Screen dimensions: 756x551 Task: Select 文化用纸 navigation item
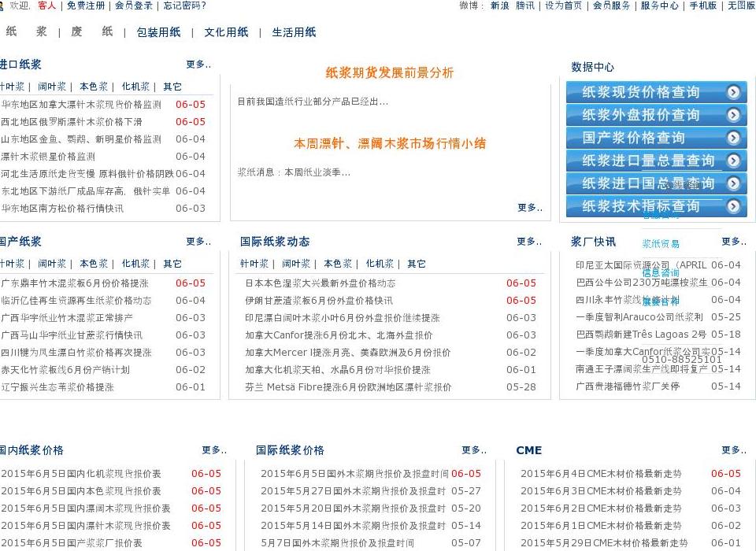tap(226, 32)
